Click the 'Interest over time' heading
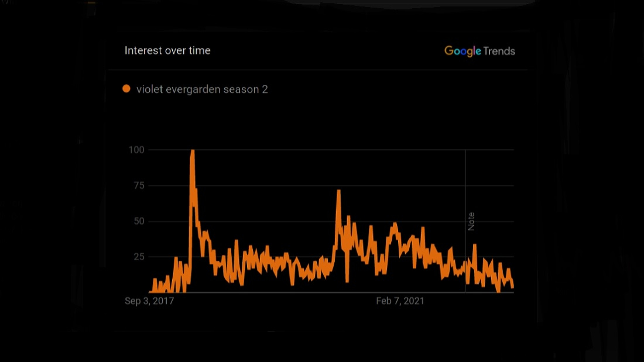644x362 pixels. [167, 50]
